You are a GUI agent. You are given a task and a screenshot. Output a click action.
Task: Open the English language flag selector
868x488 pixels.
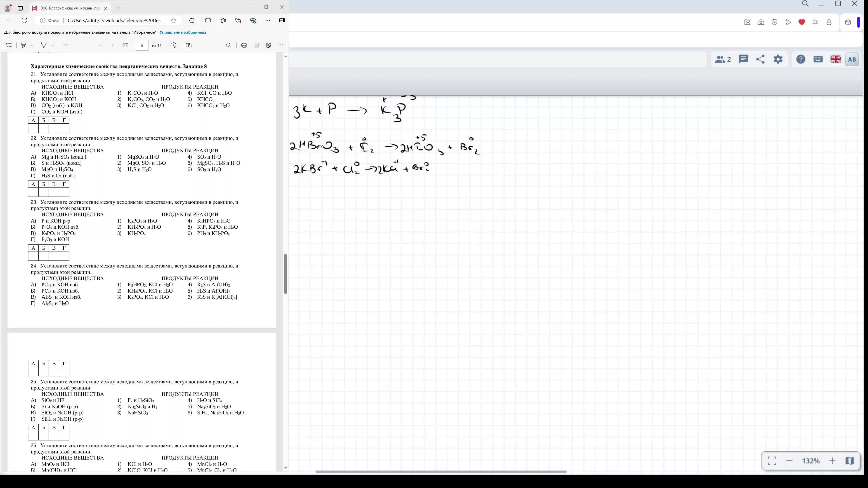pos(836,59)
